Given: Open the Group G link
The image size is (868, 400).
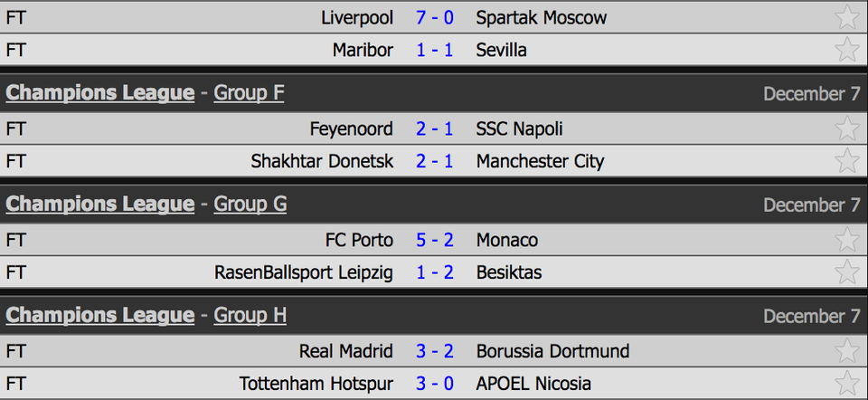Looking at the screenshot, I should 250,205.
